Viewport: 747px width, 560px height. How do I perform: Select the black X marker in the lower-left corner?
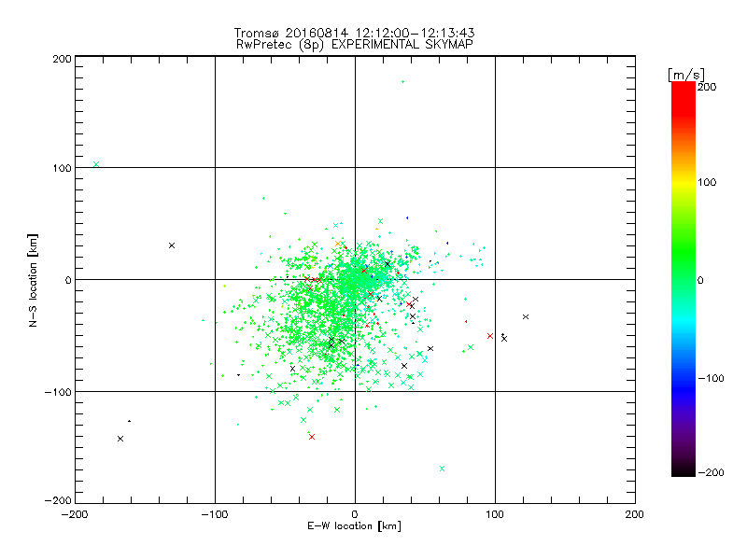tap(120, 439)
